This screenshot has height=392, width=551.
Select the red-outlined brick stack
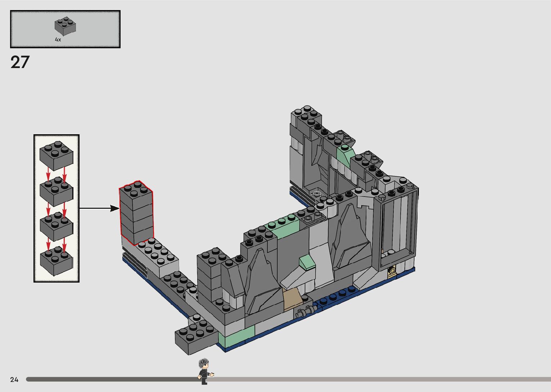[136, 213]
